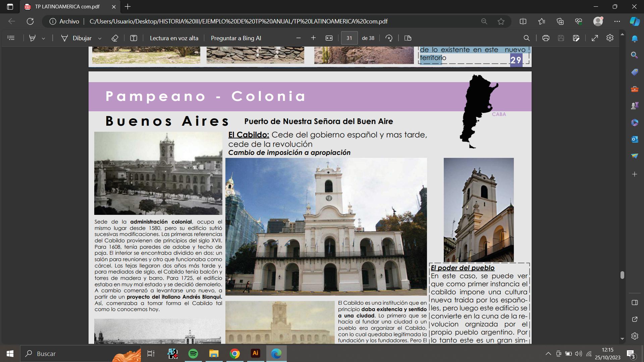644x362 pixels.
Task: Expand the highlighter color dropdown
Action: (x=43, y=39)
